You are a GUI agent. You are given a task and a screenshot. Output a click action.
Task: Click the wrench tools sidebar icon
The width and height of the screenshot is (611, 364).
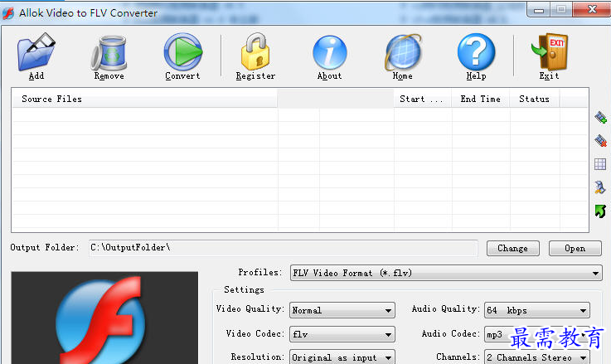600,187
